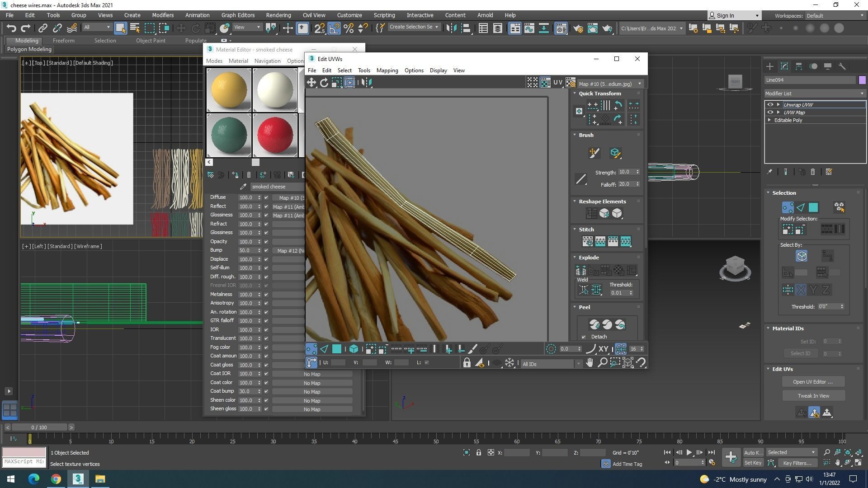Select the Rotate tool in Edit UVWs toolbar
The width and height of the screenshot is (868, 488).
(x=324, y=82)
